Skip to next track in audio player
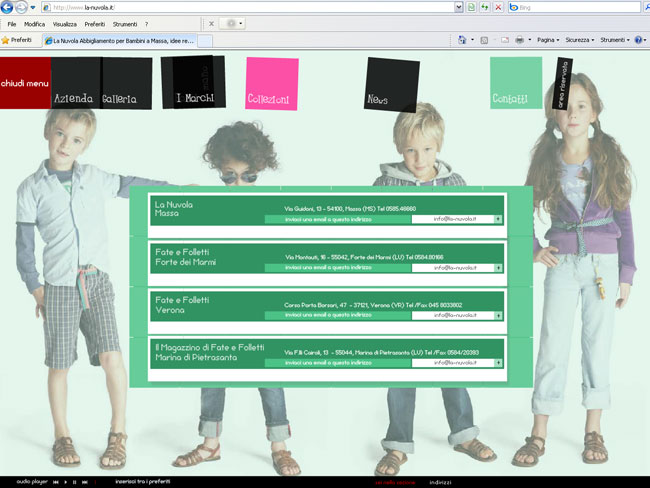The image size is (650, 488). [x=85, y=482]
